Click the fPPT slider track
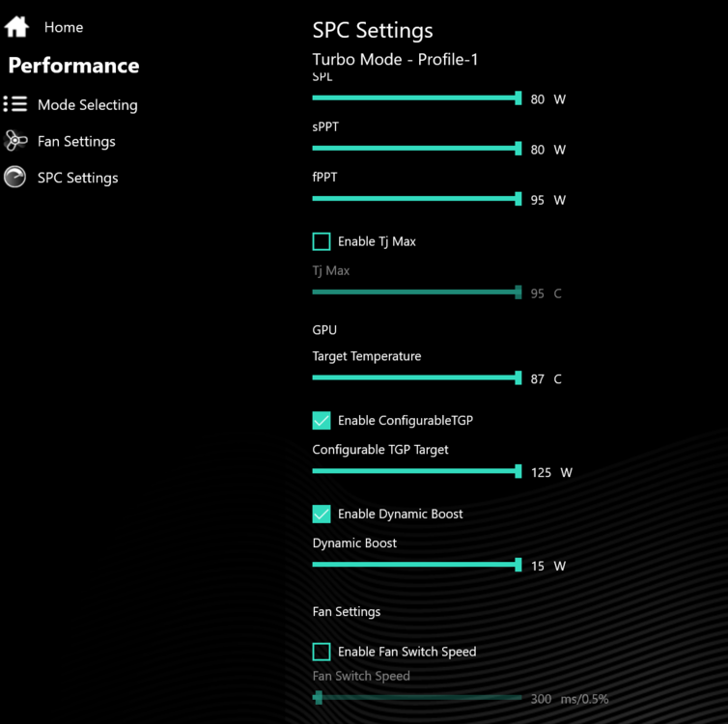Screen dimensions: 728x724 pos(415,198)
